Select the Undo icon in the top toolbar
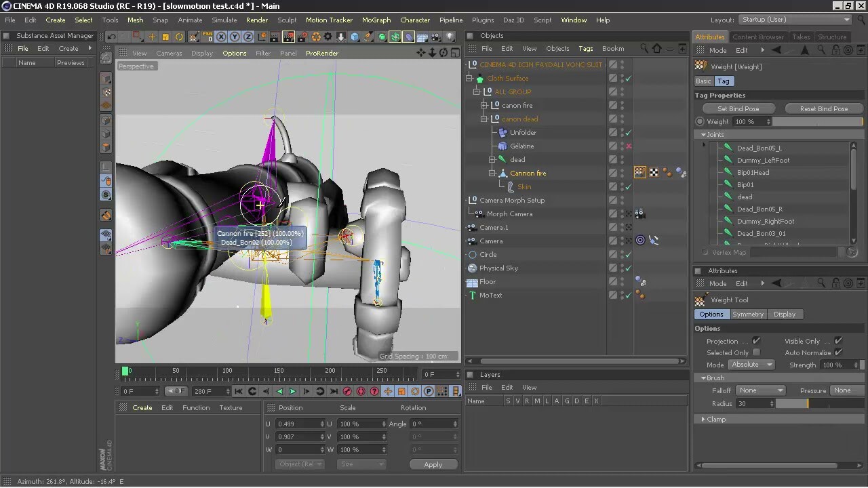 [x=111, y=37]
